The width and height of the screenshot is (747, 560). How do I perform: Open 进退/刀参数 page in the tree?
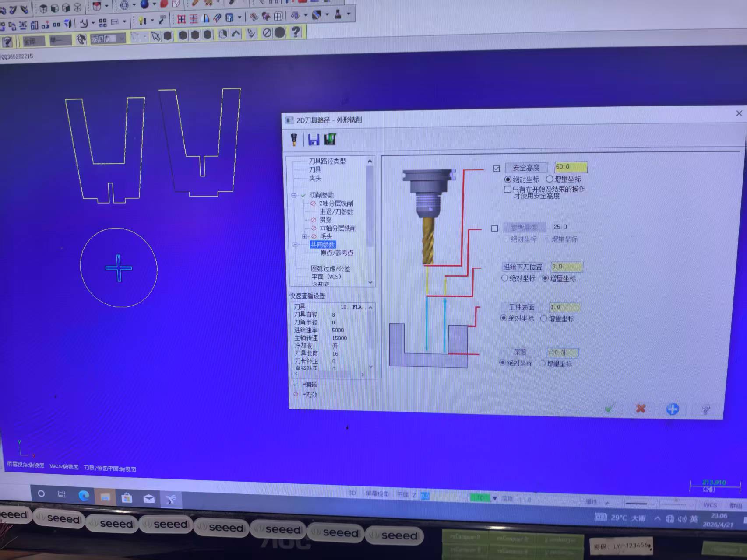(336, 212)
